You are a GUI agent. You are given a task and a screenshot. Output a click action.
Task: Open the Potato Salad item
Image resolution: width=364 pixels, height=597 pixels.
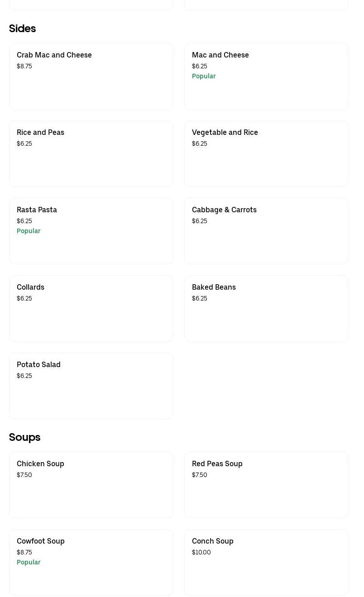(x=91, y=386)
